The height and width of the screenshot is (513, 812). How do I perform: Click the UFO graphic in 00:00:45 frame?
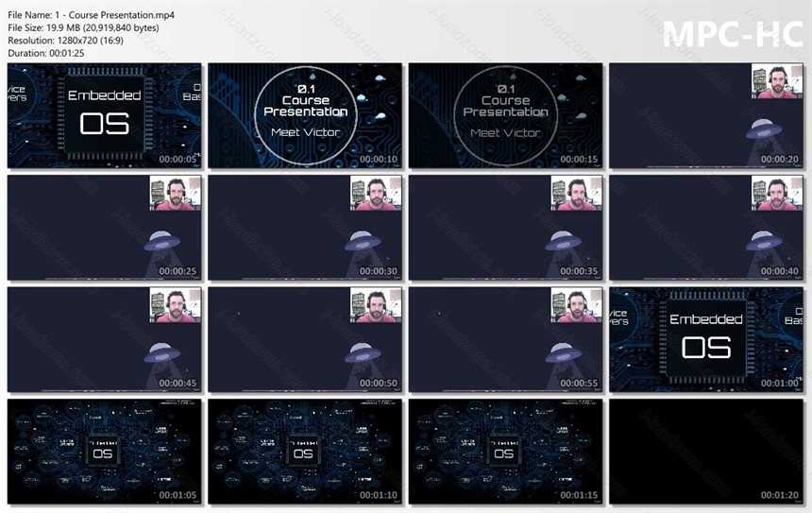162,352
